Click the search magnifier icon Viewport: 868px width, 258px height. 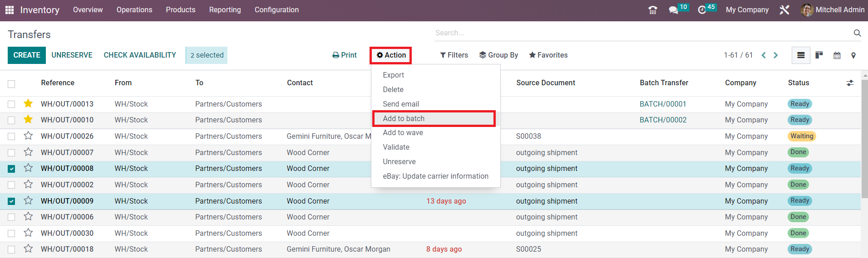click(x=857, y=33)
